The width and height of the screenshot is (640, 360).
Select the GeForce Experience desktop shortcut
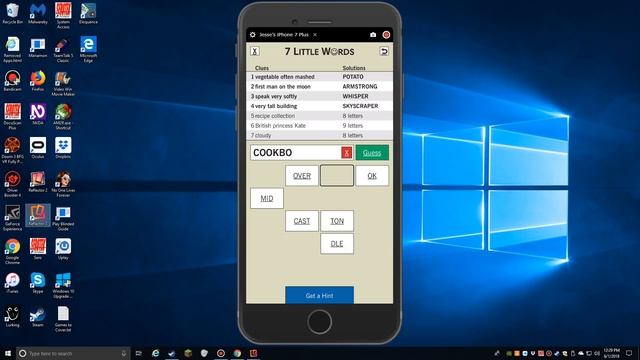coord(12,218)
